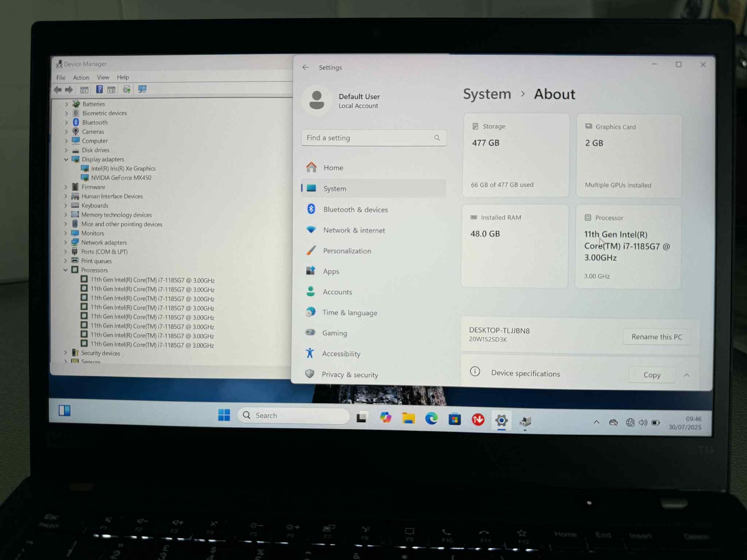This screenshot has height=560, width=747.
Task: Collapse the Processors node arrow
Action: click(66, 270)
